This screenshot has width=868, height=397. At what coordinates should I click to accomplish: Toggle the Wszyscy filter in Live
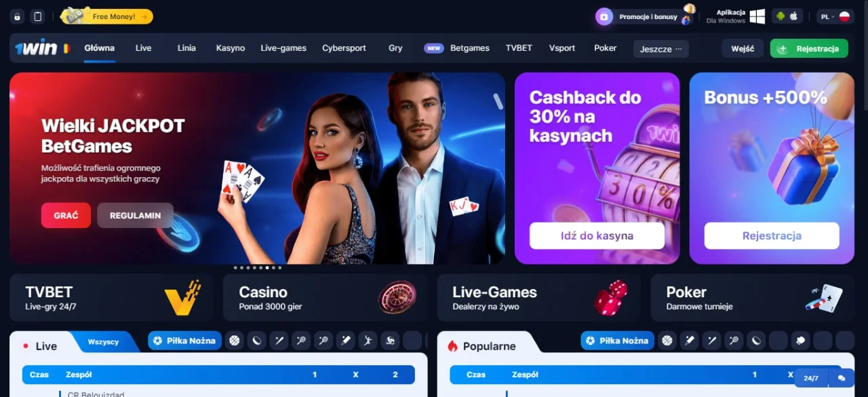click(103, 342)
